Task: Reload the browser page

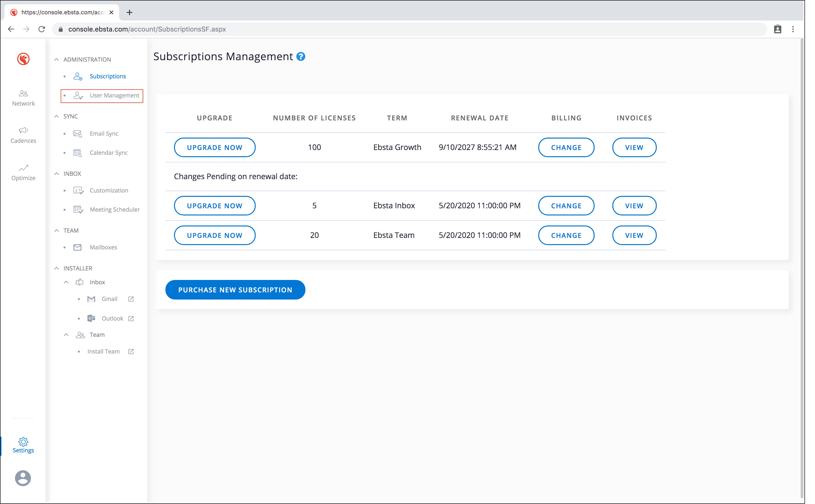Action: tap(42, 29)
